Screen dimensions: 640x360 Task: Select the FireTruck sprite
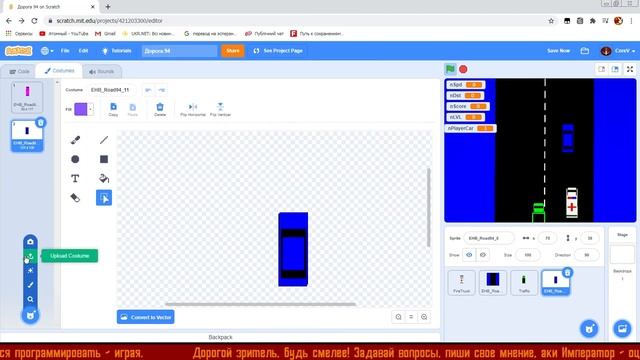click(462, 282)
